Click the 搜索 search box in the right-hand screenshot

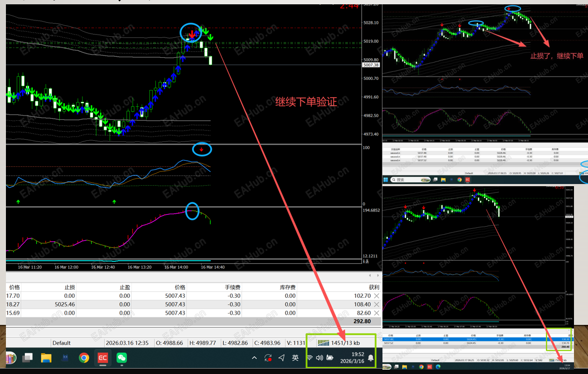pyautogui.click(x=410, y=180)
